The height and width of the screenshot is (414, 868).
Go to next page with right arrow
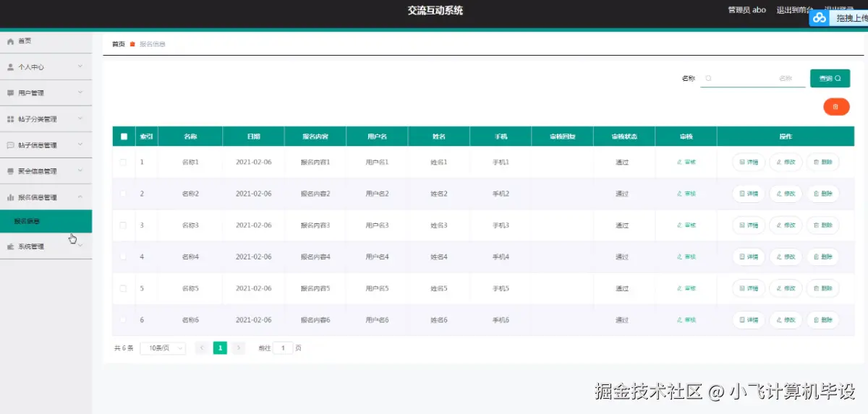pyautogui.click(x=239, y=348)
